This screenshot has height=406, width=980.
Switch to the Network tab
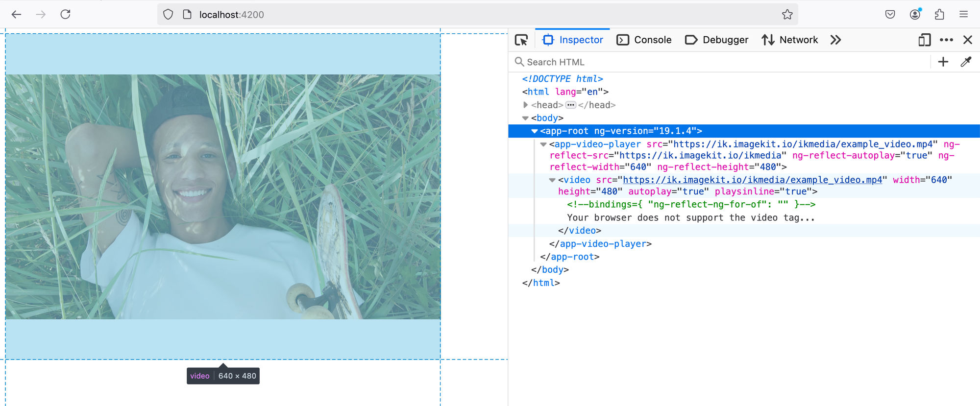(790, 40)
